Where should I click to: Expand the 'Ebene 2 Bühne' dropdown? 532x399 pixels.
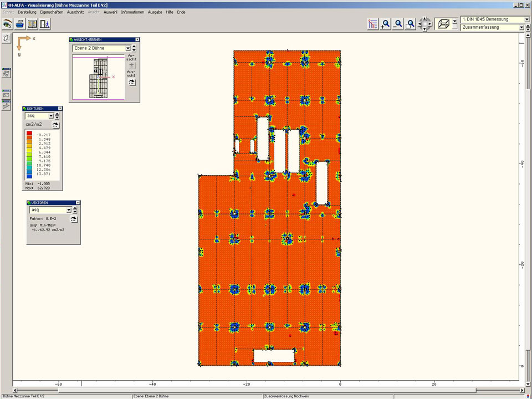(x=127, y=48)
